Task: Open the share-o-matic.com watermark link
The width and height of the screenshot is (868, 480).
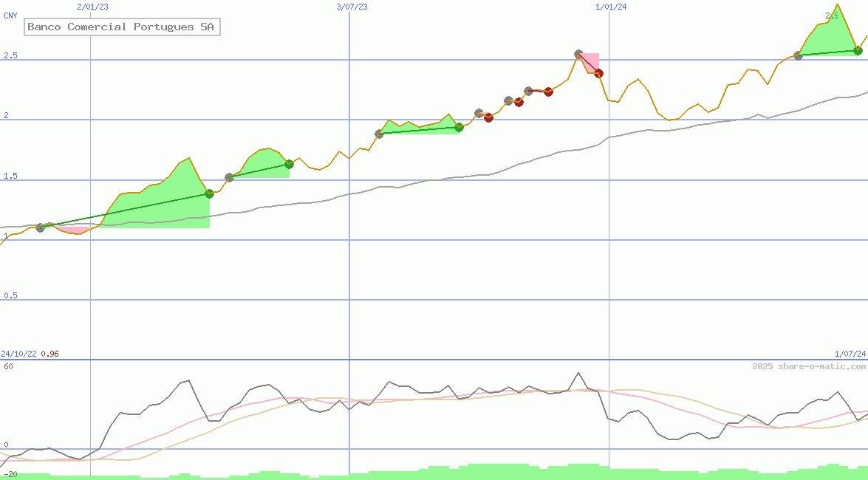Action: pyautogui.click(x=809, y=366)
